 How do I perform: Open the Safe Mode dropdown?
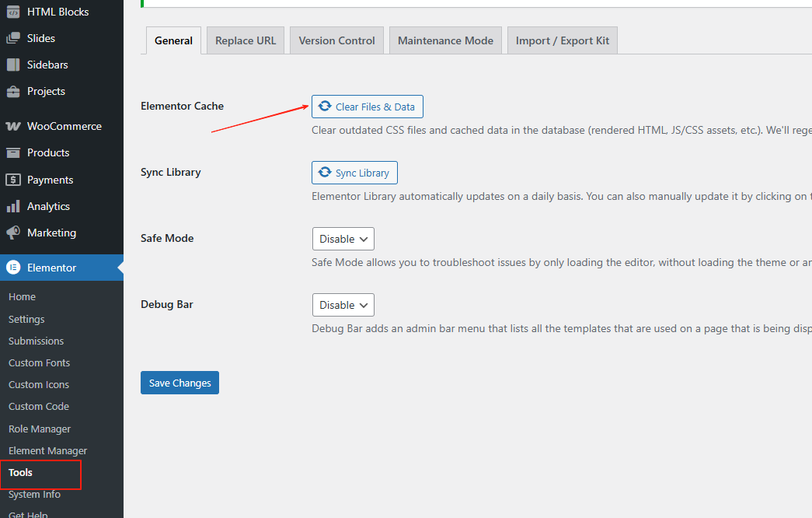pyautogui.click(x=343, y=239)
